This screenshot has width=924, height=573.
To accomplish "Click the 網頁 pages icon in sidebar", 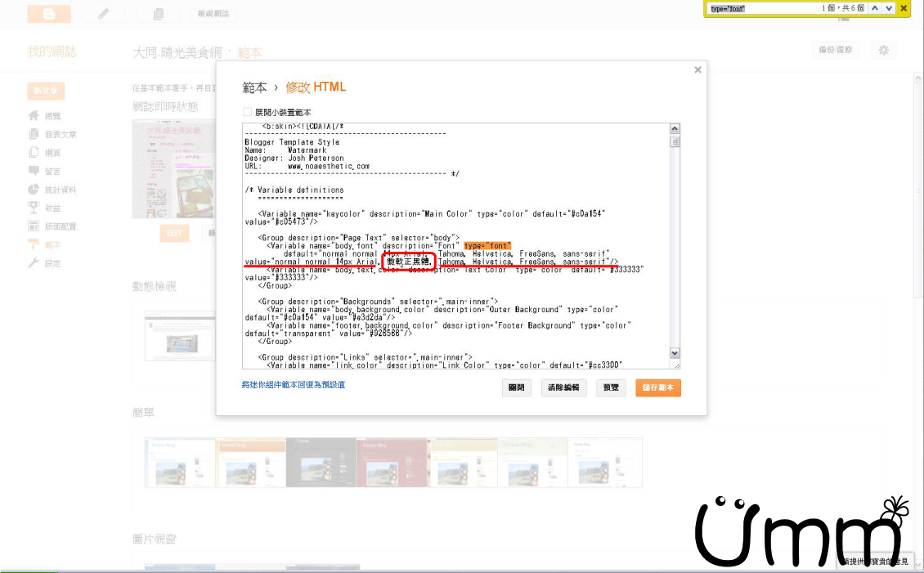I will (34, 153).
